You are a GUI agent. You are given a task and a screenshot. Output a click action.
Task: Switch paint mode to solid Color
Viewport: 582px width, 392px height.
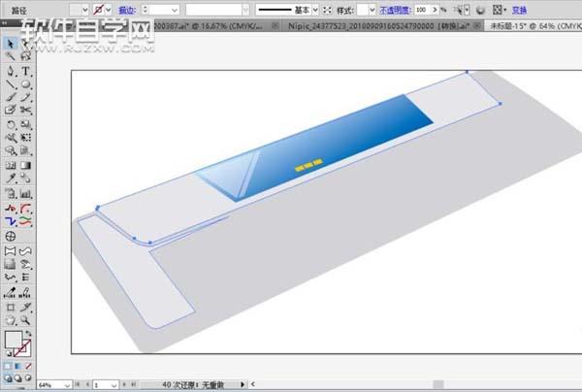8,367
